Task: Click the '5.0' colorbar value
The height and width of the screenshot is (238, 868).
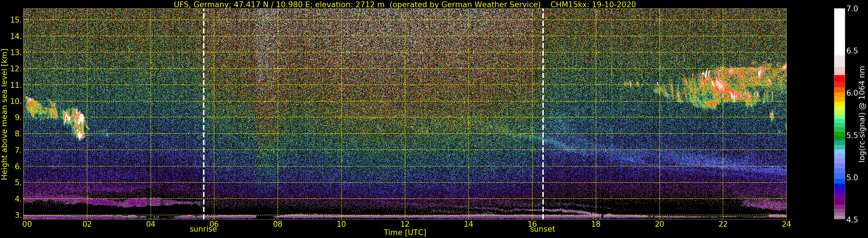Action: (852, 177)
